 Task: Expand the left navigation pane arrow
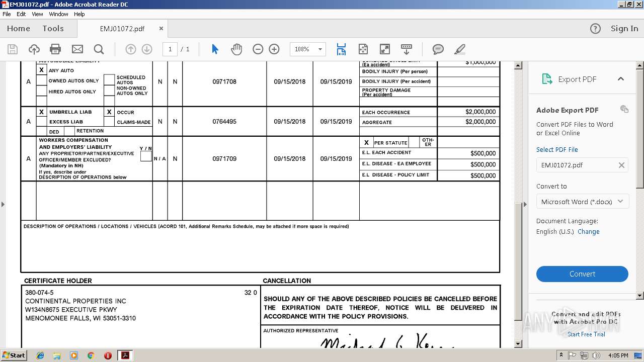coord(3,204)
